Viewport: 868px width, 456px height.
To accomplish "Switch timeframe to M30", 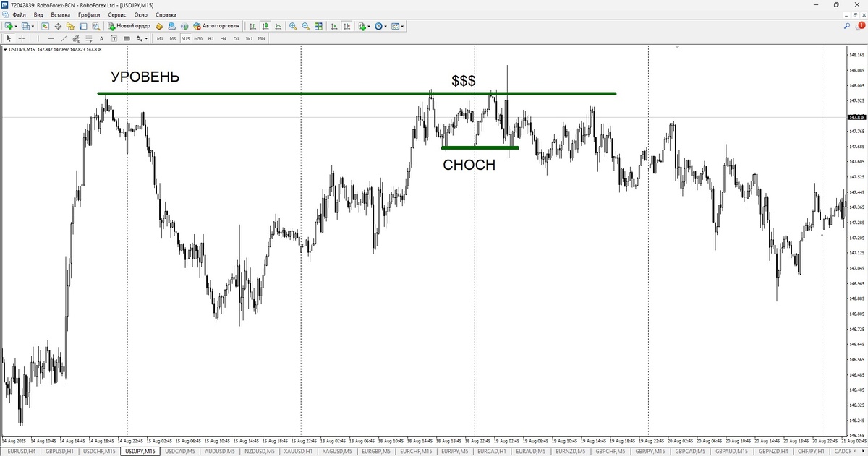I will click(x=198, y=38).
